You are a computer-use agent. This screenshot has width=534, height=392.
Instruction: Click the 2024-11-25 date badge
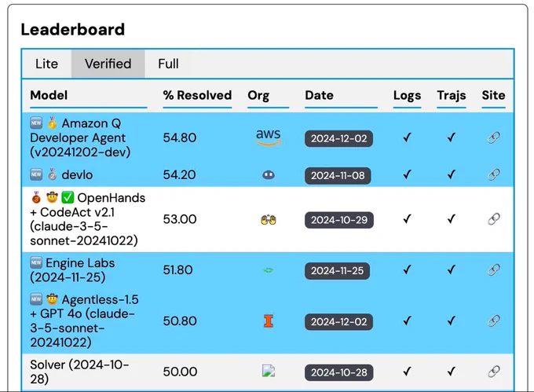[x=337, y=271]
